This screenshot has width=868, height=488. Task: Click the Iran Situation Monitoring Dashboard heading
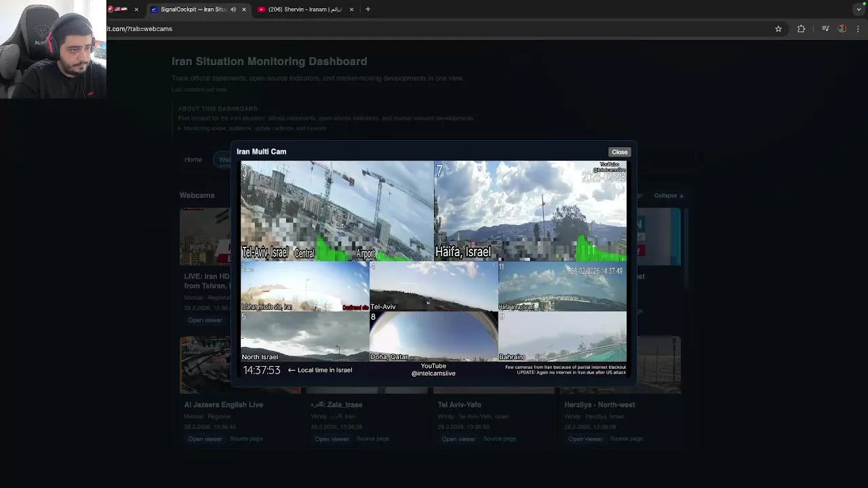269,61
